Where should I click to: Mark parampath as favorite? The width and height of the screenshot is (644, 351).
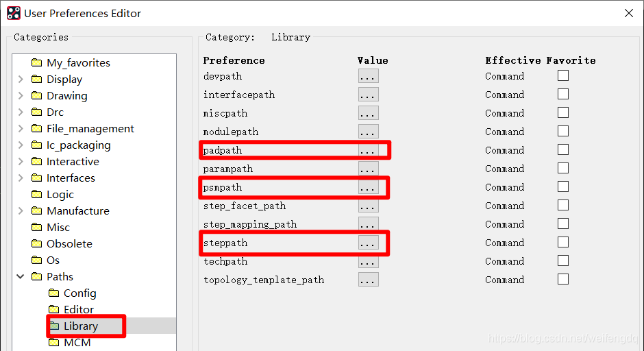(x=563, y=168)
